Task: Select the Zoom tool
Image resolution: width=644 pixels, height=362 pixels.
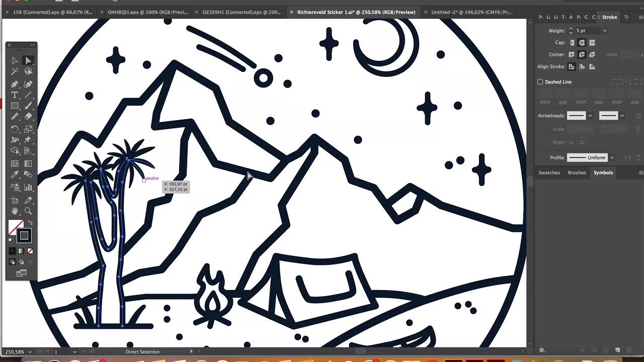Action: [28, 211]
